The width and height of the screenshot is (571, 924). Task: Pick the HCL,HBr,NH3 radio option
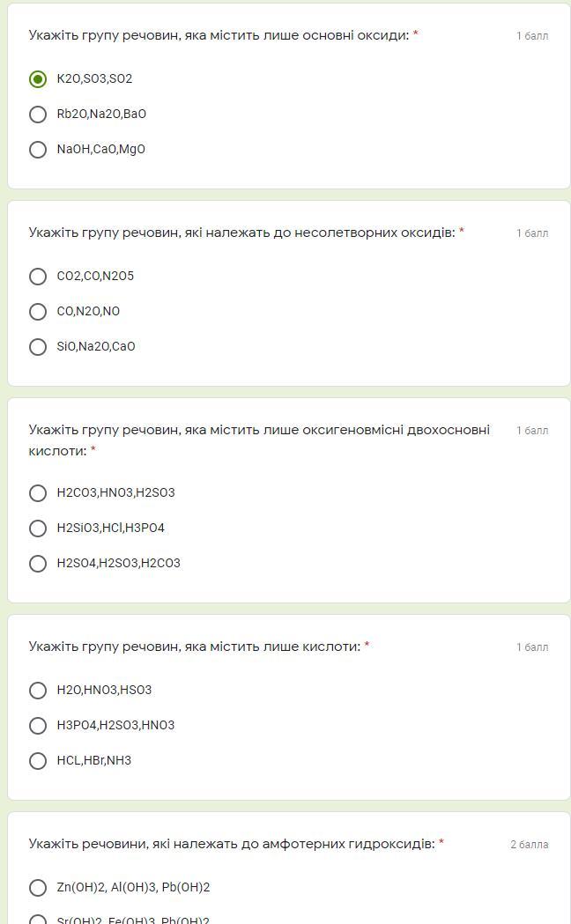[x=38, y=761]
